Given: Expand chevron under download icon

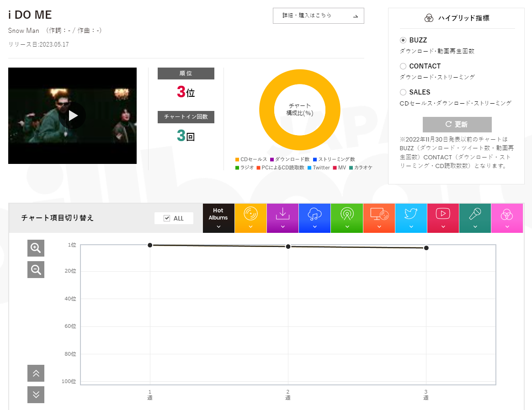Looking at the screenshot, I should (x=282, y=226).
